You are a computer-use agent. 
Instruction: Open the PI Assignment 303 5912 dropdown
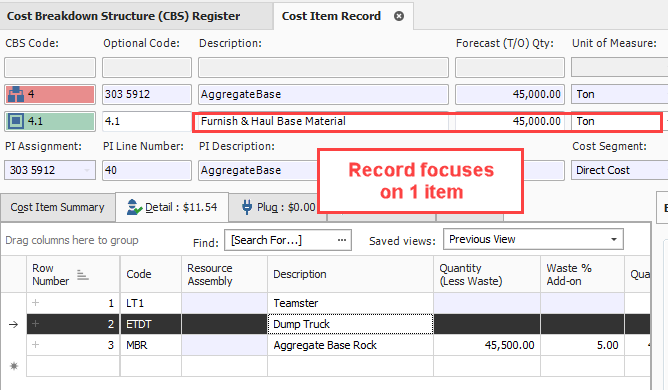(x=87, y=170)
